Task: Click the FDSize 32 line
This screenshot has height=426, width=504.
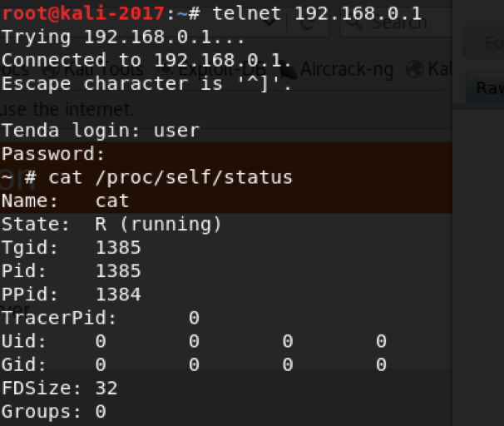Action: click(x=60, y=389)
